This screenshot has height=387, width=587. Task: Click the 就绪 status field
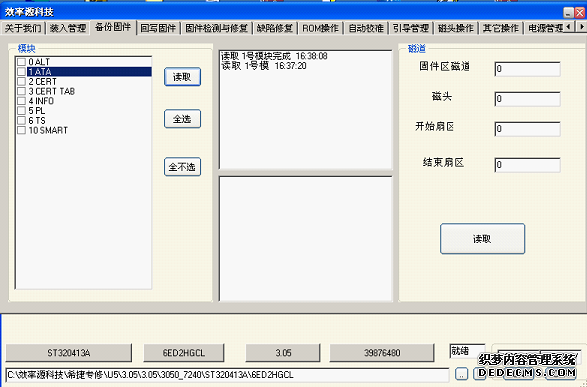click(x=467, y=351)
